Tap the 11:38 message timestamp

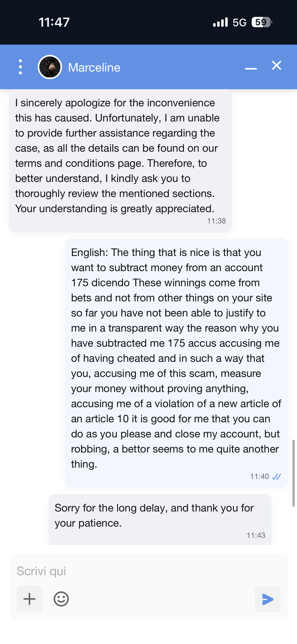pos(216,221)
